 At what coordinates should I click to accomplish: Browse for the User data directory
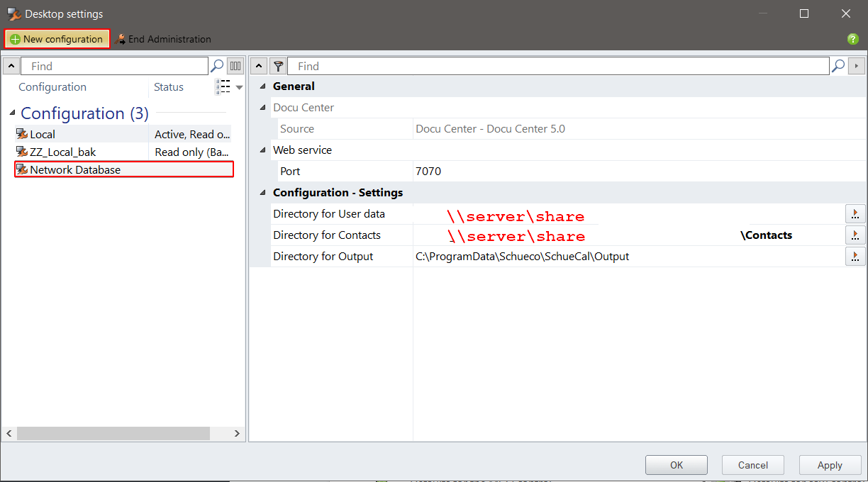(855, 213)
